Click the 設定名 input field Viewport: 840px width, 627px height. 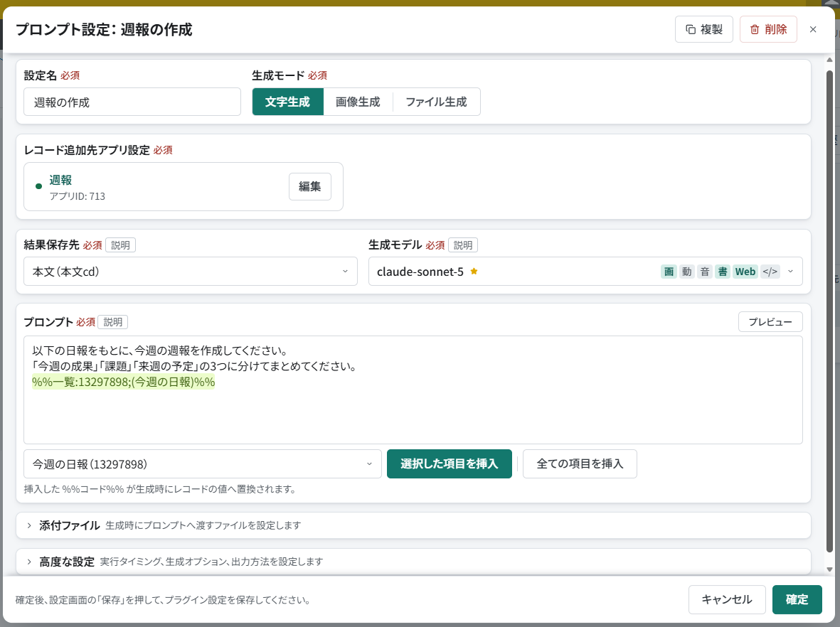[132, 102]
